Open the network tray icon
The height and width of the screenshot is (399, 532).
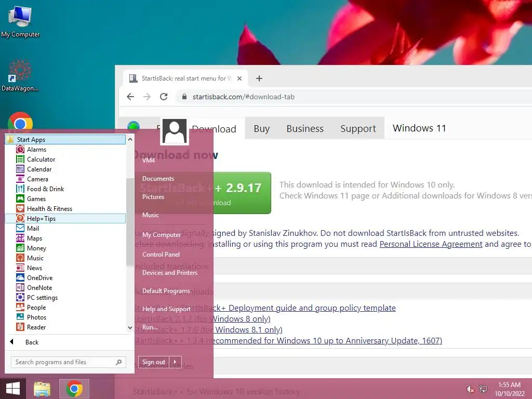tap(483, 389)
